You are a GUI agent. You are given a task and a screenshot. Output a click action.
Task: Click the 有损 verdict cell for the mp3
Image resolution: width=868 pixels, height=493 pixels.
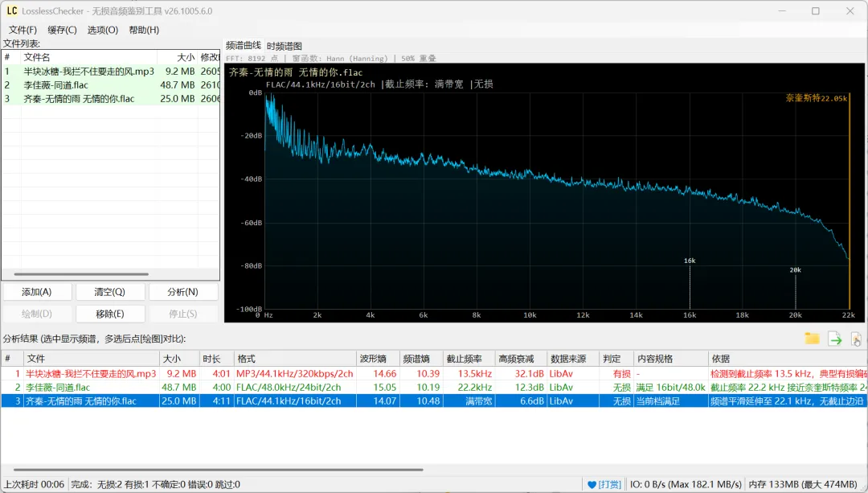tap(621, 374)
